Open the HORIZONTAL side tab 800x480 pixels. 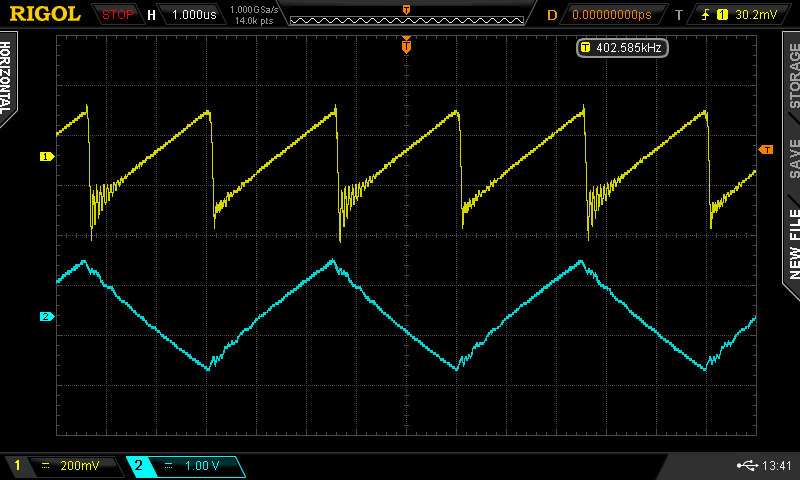point(8,78)
